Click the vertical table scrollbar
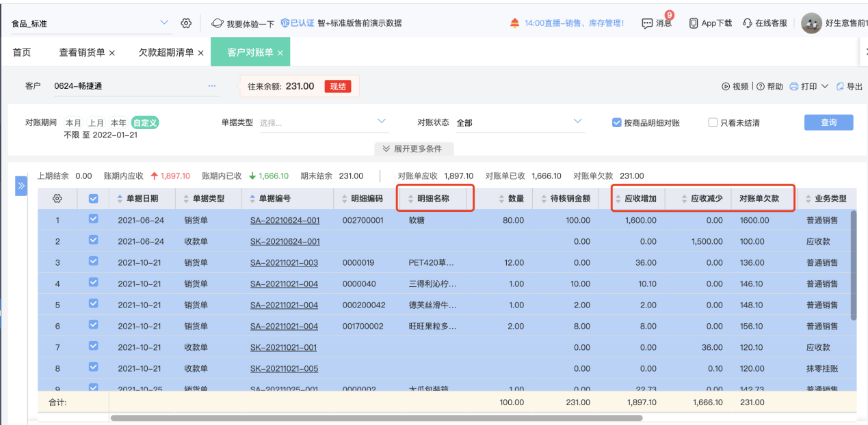The height and width of the screenshot is (425, 868). 853,265
